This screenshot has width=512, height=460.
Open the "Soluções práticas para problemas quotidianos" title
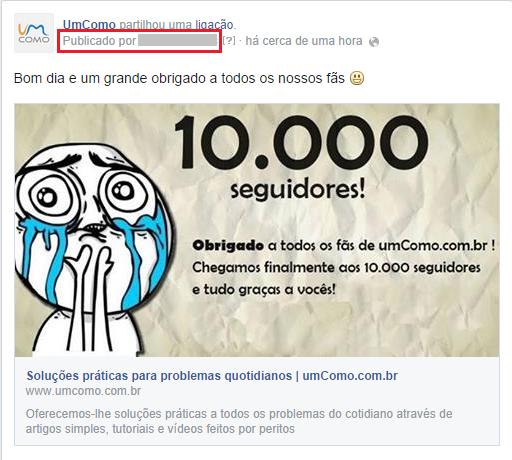(x=159, y=376)
